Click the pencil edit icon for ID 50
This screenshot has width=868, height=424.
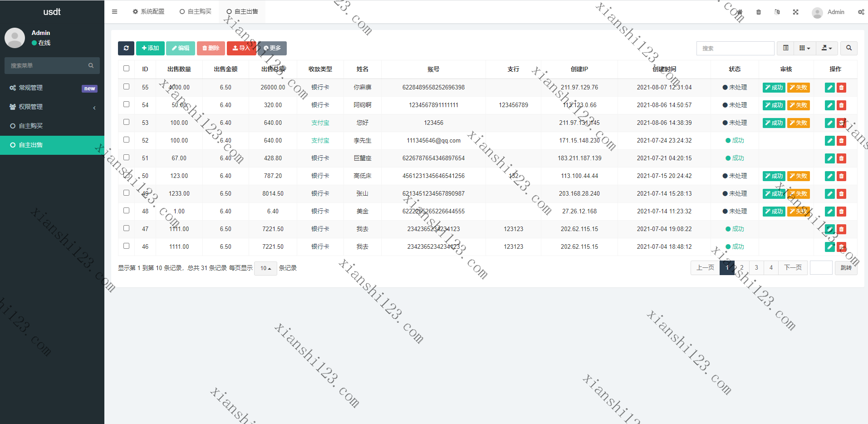coord(830,176)
